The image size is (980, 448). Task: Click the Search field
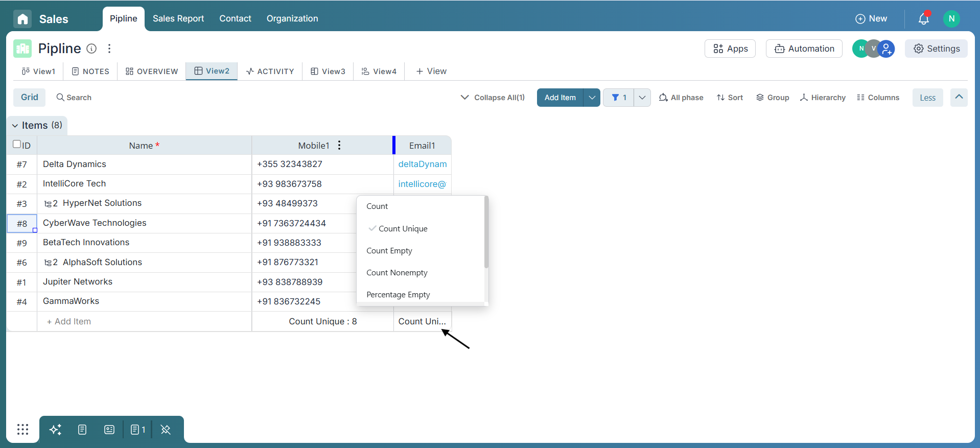(74, 98)
